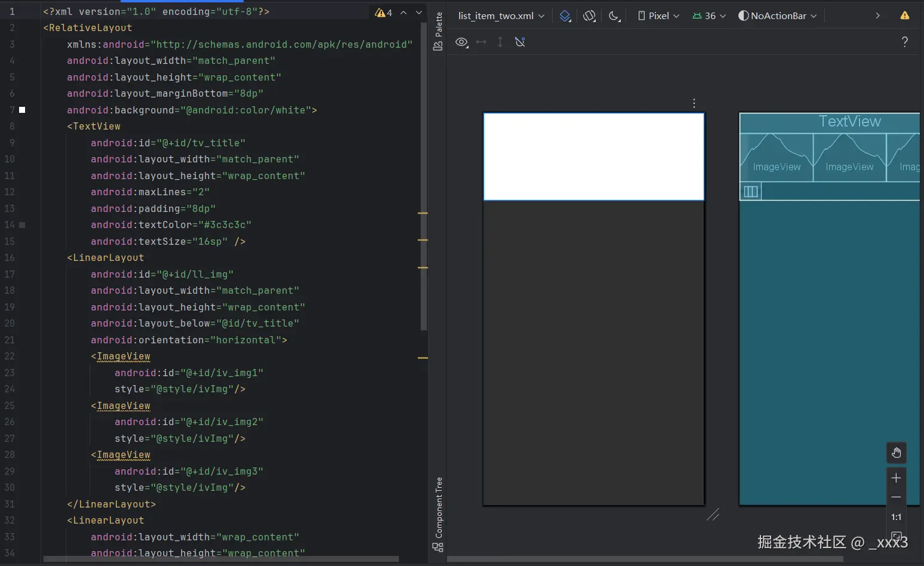Image resolution: width=924 pixels, height=566 pixels.
Task: Open the API 36 version dropdown
Action: pos(709,16)
